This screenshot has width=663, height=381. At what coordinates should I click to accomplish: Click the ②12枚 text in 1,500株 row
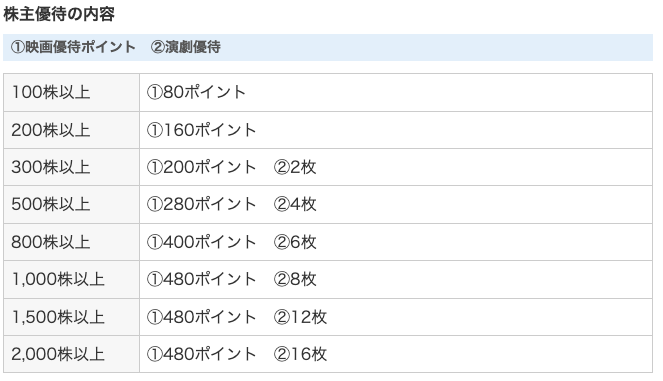click(x=300, y=317)
